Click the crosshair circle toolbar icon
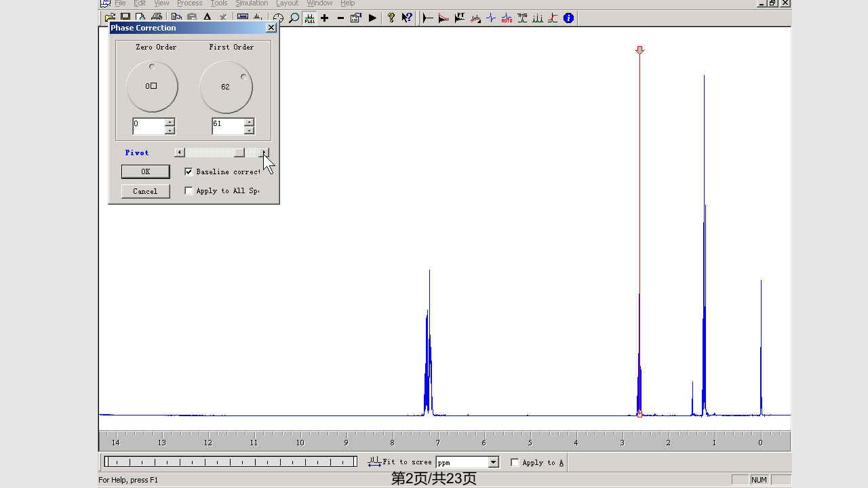This screenshot has height=488, width=868. (278, 18)
